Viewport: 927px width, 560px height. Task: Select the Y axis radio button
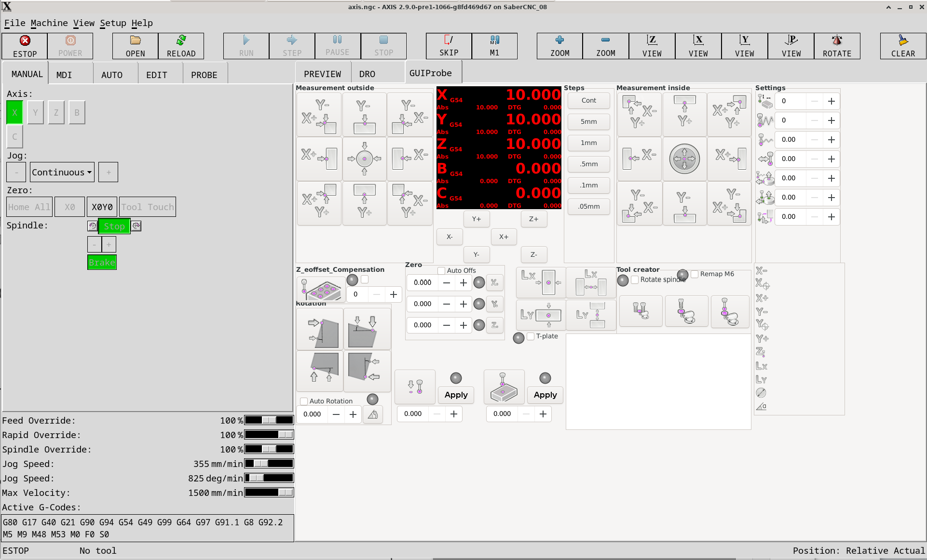(x=35, y=112)
